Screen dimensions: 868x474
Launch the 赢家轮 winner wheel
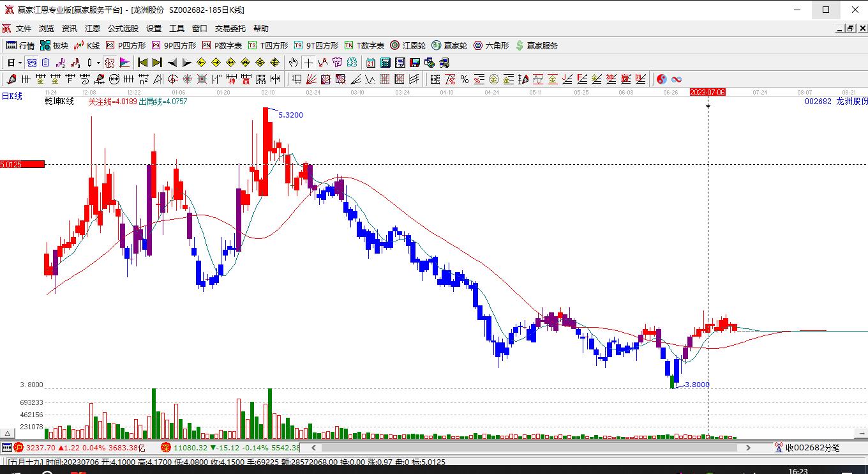pyautogui.click(x=449, y=45)
